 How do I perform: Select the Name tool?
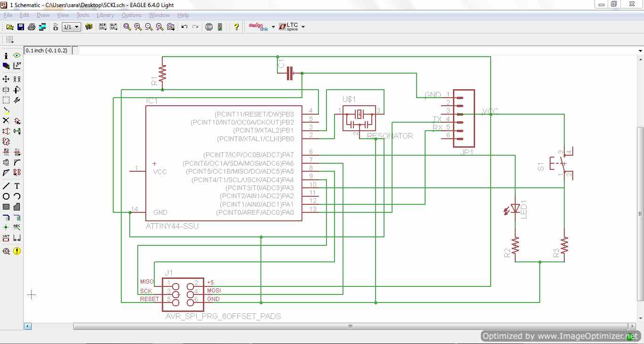point(6,152)
